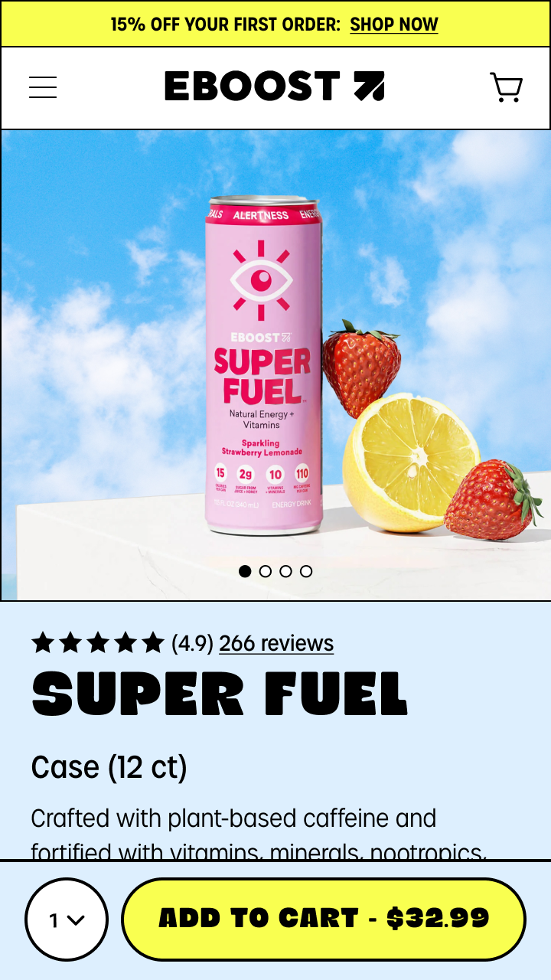Open the quantity selector dropdown
Screen dimensions: 551x980
[67, 920]
